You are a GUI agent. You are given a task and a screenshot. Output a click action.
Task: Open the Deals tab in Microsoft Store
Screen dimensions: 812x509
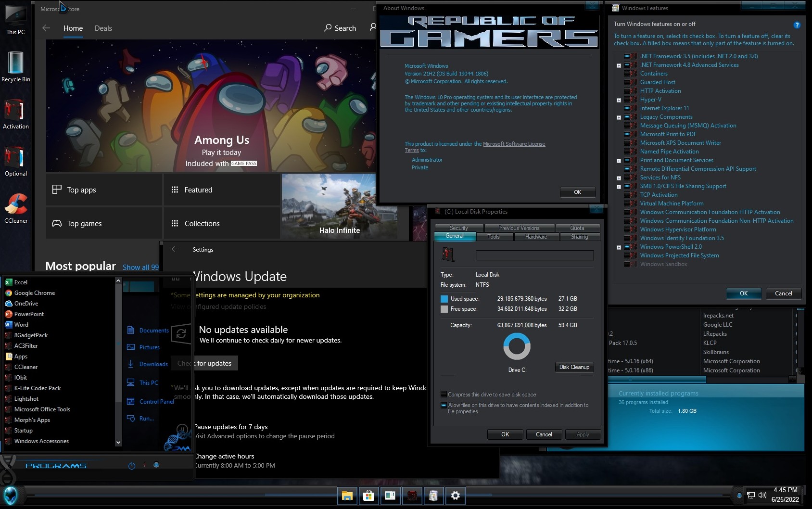[x=103, y=28]
